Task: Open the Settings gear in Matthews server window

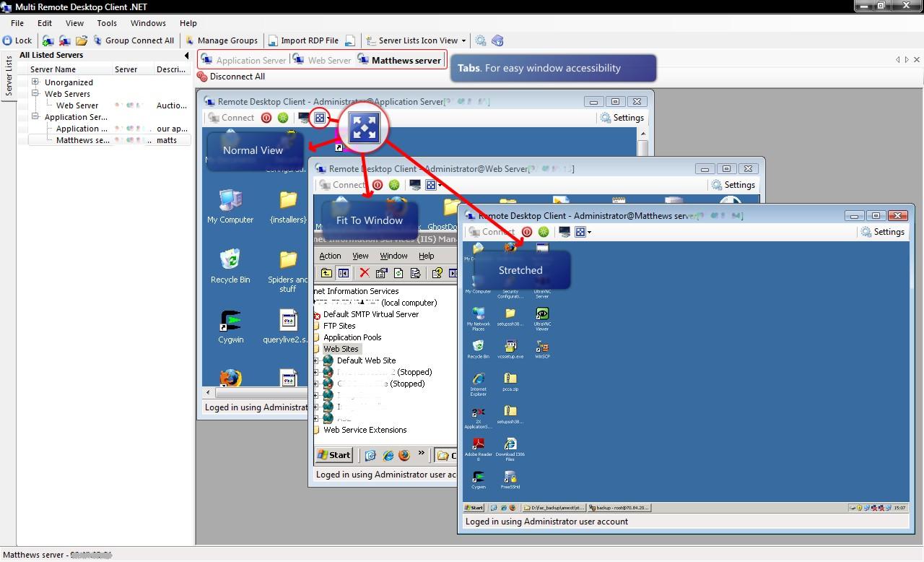Action: [x=882, y=231]
